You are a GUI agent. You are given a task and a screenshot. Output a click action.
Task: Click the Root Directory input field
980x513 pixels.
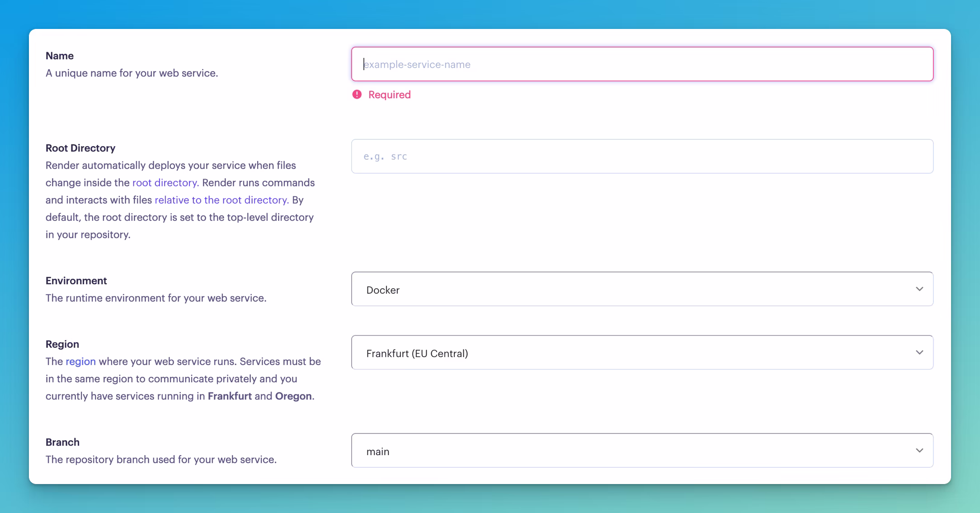click(x=642, y=157)
